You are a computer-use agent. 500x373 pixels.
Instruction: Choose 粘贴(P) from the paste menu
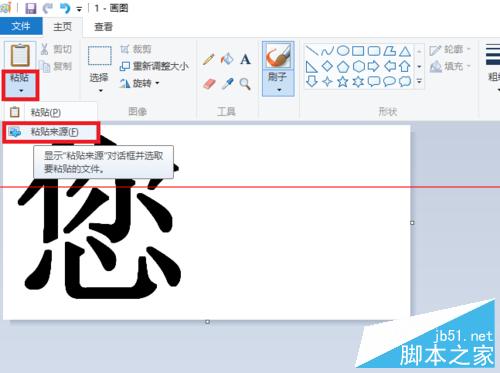(x=50, y=112)
